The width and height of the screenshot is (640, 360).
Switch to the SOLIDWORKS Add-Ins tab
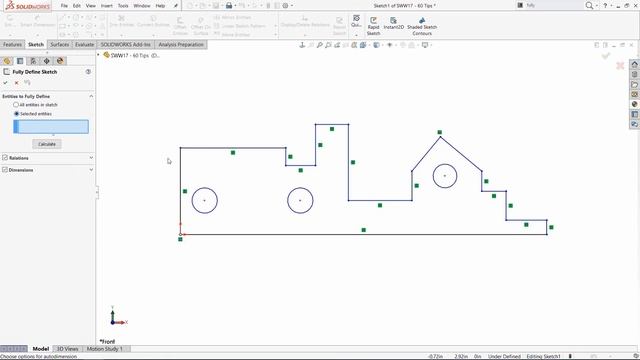[x=126, y=44]
